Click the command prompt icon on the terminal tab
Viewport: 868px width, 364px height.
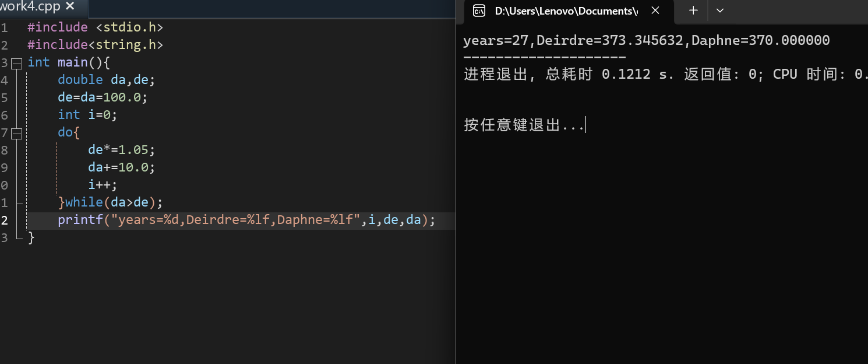click(479, 11)
